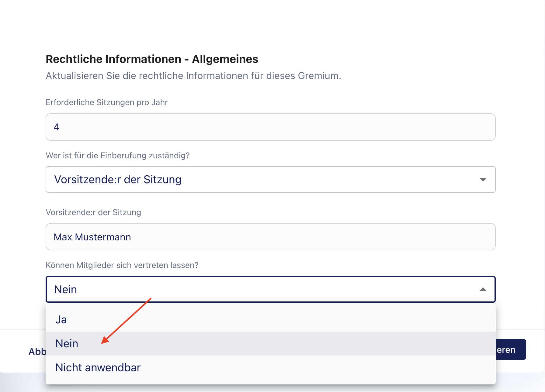Select the "Nicht anwendbar" option
545x392 pixels.
(98, 368)
